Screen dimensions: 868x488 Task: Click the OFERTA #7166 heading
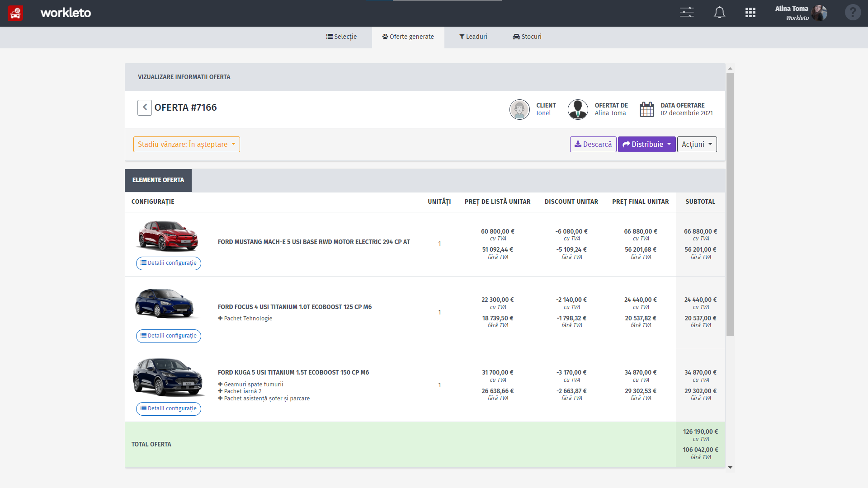tap(185, 108)
